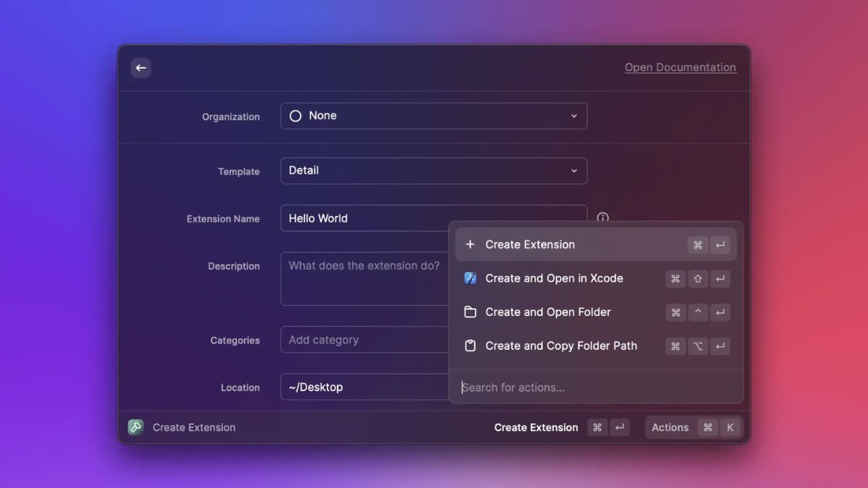This screenshot has height=488, width=868.
Task: Open the Template dropdown showing Detail
Action: [433, 171]
